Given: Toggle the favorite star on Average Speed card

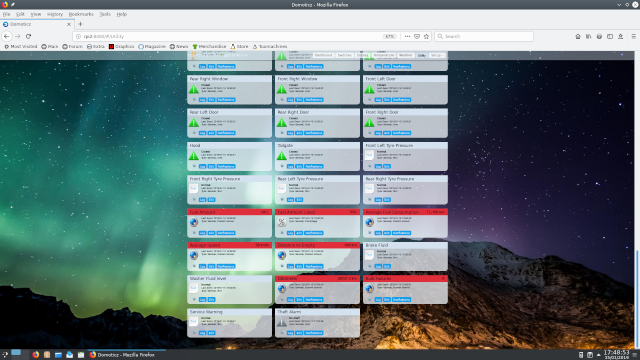Looking at the screenshot, I should 194,266.
